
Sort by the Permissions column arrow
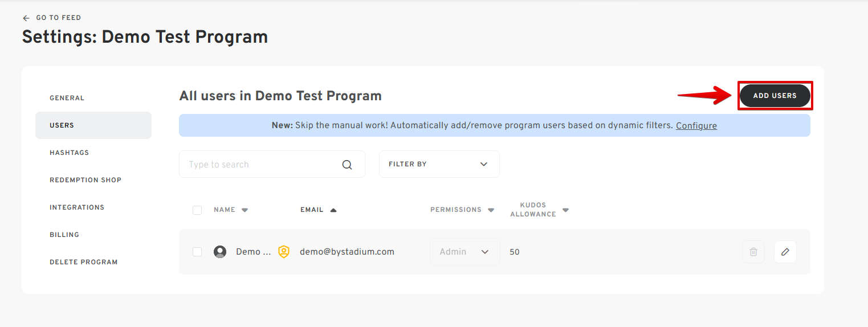[491, 210]
